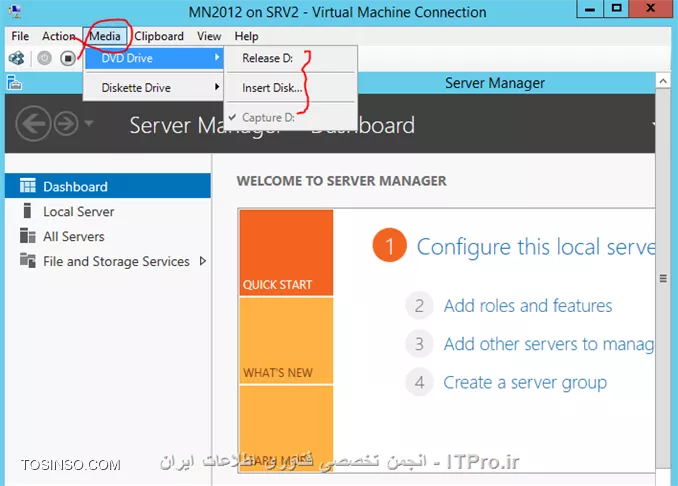Select Dashboard in the sidebar
The height and width of the screenshot is (486, 678).
[108, 186]
